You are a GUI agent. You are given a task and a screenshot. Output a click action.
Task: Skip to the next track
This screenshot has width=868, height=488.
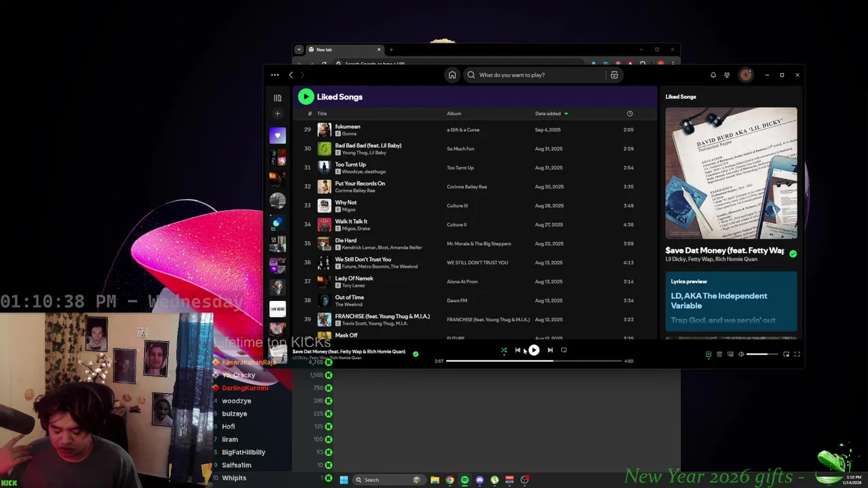(550, 350)
